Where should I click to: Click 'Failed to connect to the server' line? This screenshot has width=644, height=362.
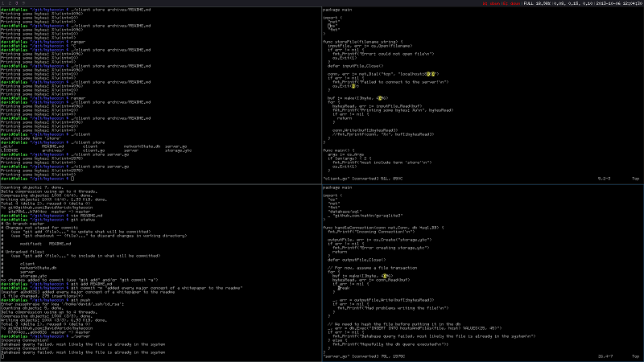coord(390,82)
